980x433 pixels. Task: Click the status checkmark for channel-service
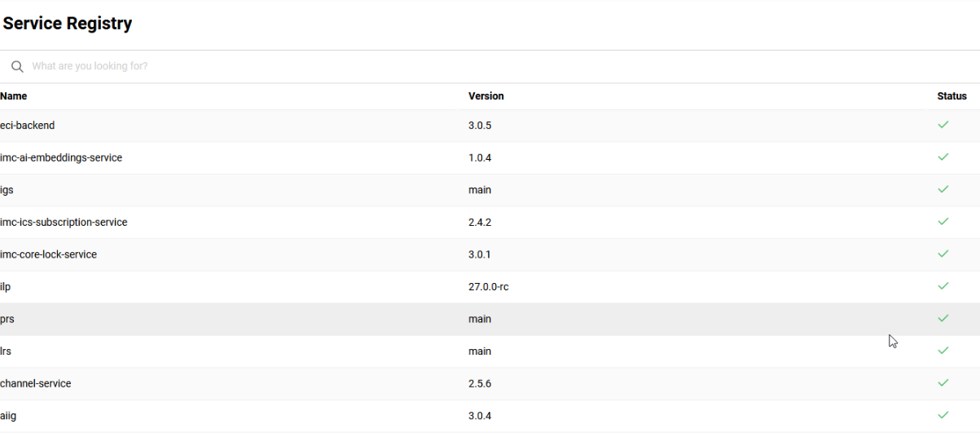pyautogui.click(x=943, y=382)
